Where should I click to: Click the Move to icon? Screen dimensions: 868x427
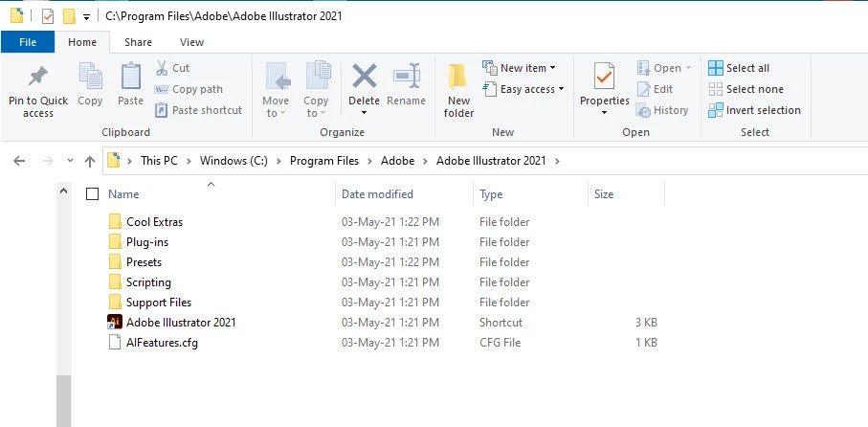(278, 77)
